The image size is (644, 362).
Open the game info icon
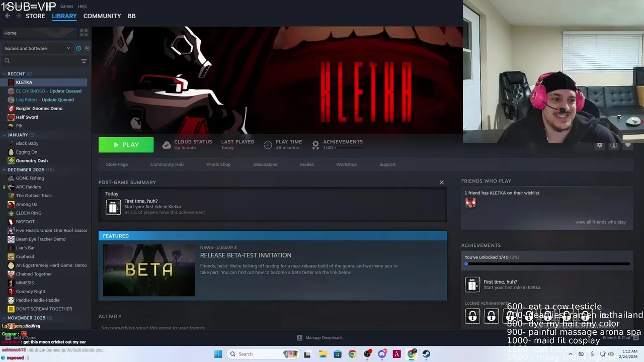click(613, 145)
